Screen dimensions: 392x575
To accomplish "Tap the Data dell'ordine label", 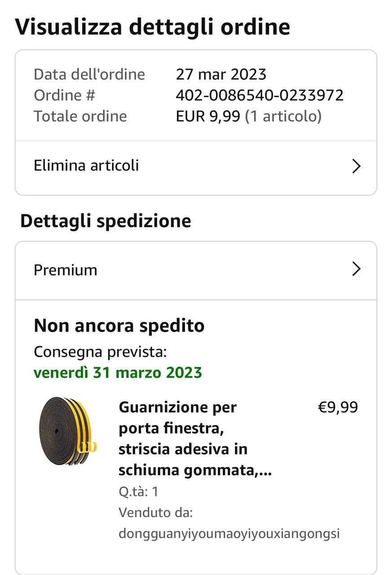I will [89, 74].
